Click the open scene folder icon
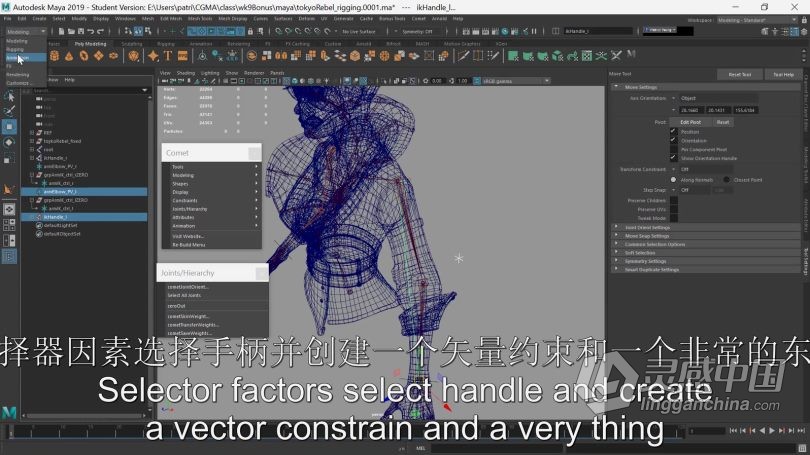This screenshot has height=455, width=810. 71,32
